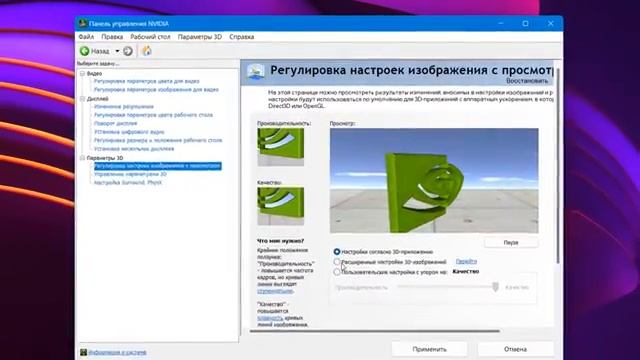Click the Параметры 3D tree label
The image size is (640, 360).
point(104,158)
